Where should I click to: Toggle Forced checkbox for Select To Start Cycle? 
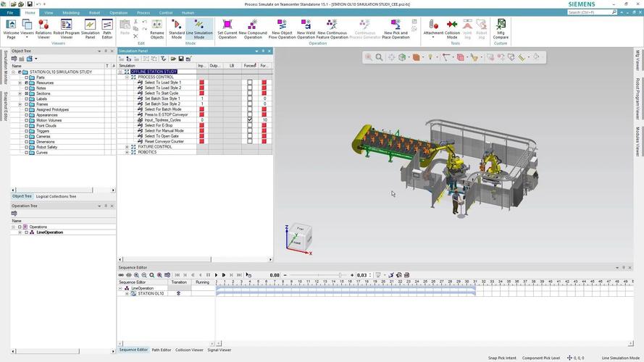pos(250,93)
